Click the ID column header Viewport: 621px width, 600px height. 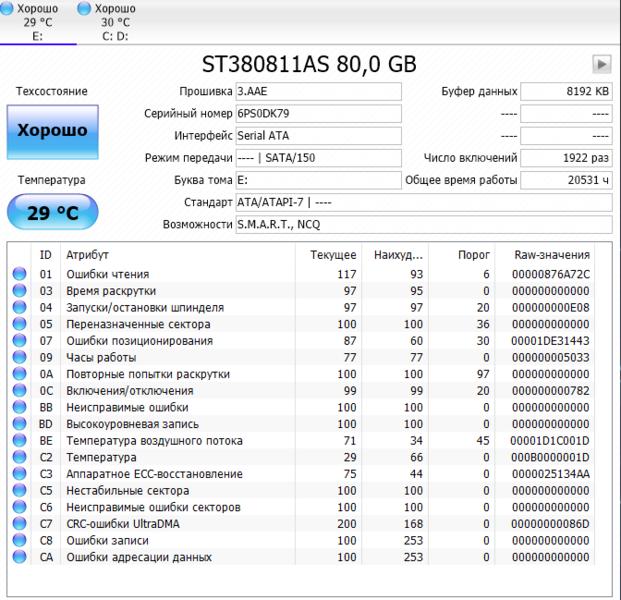coord(46,255)
